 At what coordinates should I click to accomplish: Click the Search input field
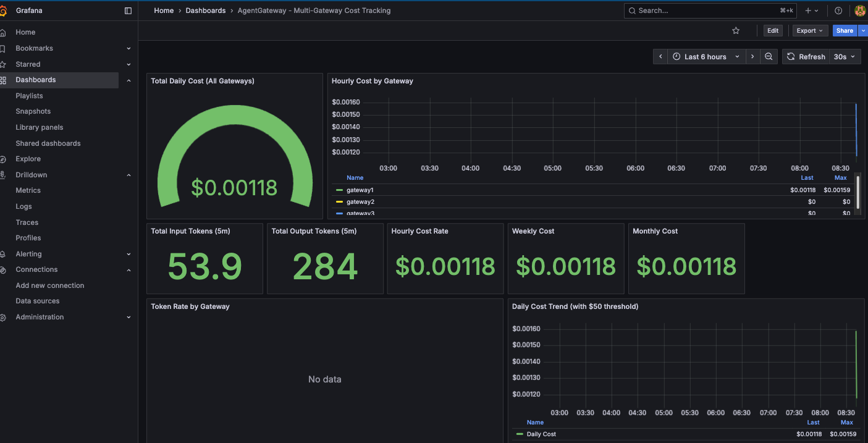pyautogui.click(x=709, y=11)
